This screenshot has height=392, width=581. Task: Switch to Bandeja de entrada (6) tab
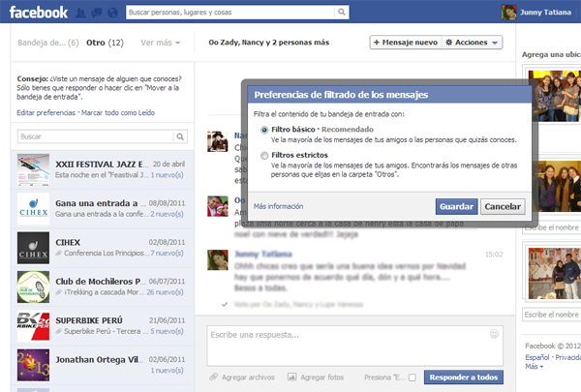[x=48, y=43]
